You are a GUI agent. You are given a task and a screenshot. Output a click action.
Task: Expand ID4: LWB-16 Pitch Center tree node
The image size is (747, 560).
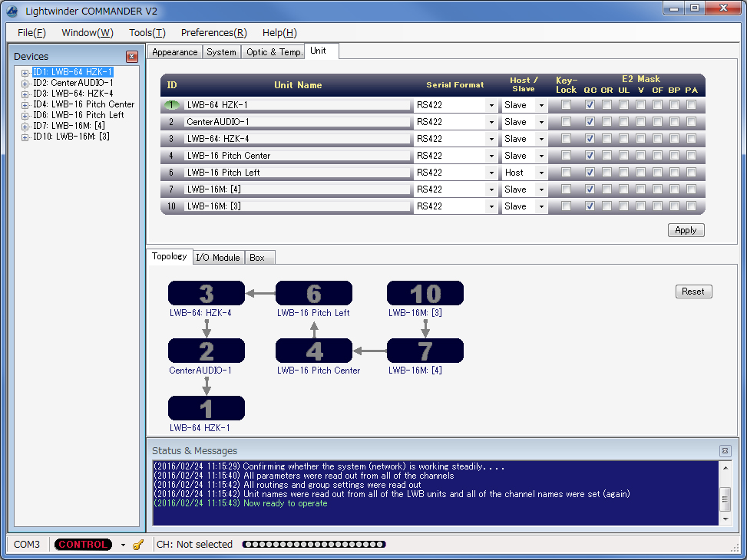point(25,105)
